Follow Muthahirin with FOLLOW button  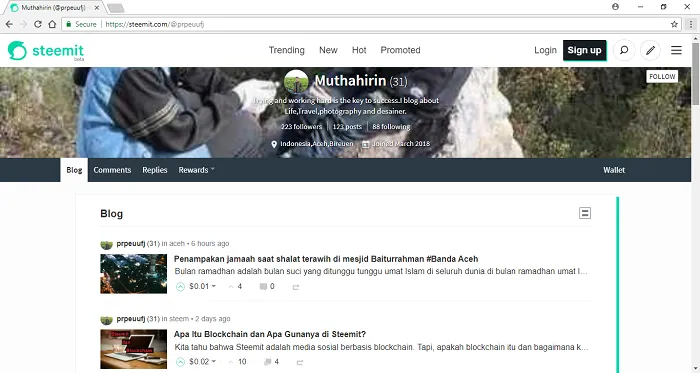(x=662, y=77)
